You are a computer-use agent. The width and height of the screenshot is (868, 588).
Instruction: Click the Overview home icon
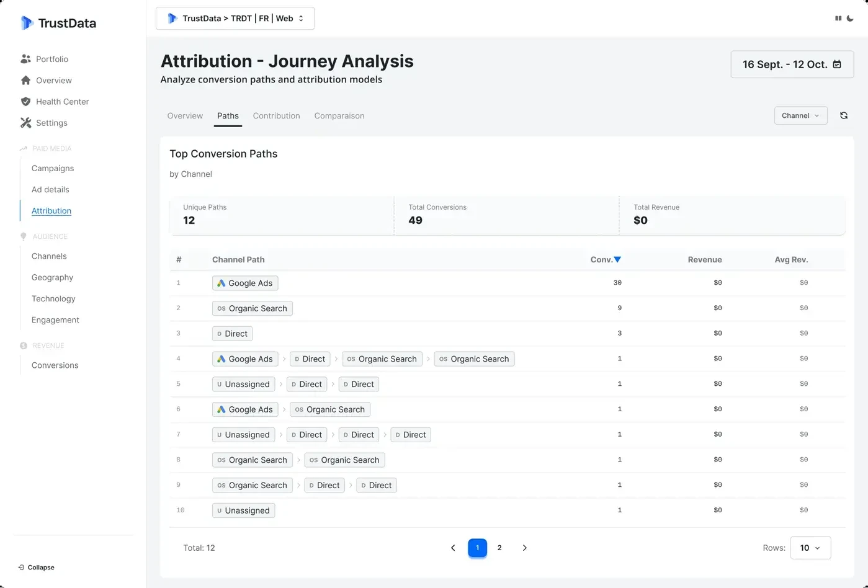pos(25,80)
